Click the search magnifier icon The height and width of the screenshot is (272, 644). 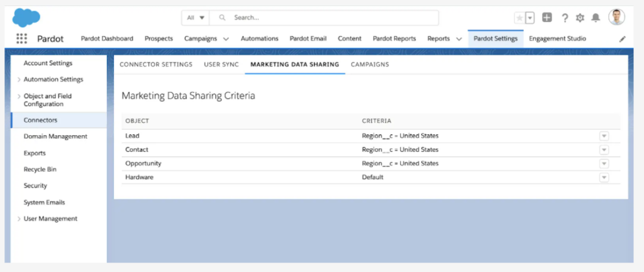222,18
